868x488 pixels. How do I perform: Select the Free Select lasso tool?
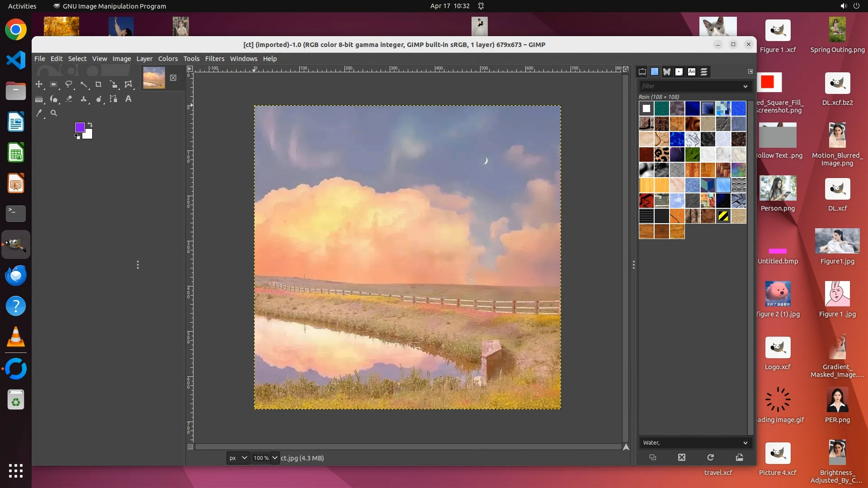(69, 84)
